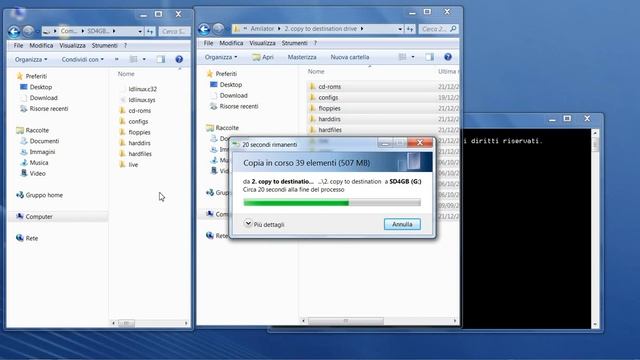Click Nuova cartella in copy to destination toolbar

click(x=350, y=57)
